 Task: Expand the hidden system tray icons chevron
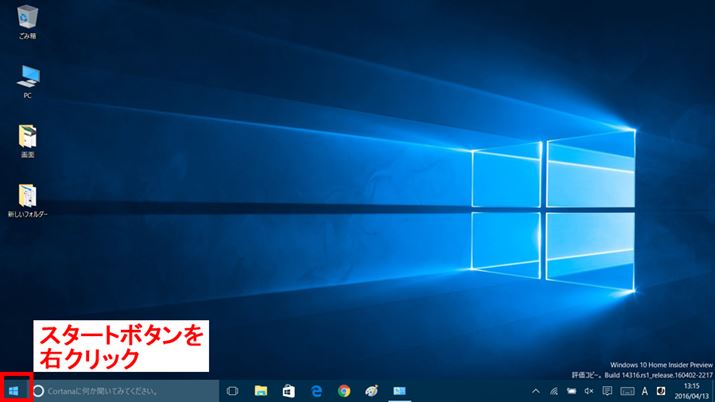[x=535, y=391]
